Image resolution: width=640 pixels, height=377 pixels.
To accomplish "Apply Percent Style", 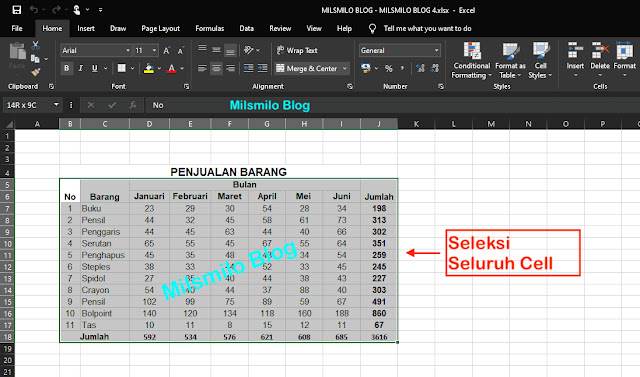I will pos(389,69).
